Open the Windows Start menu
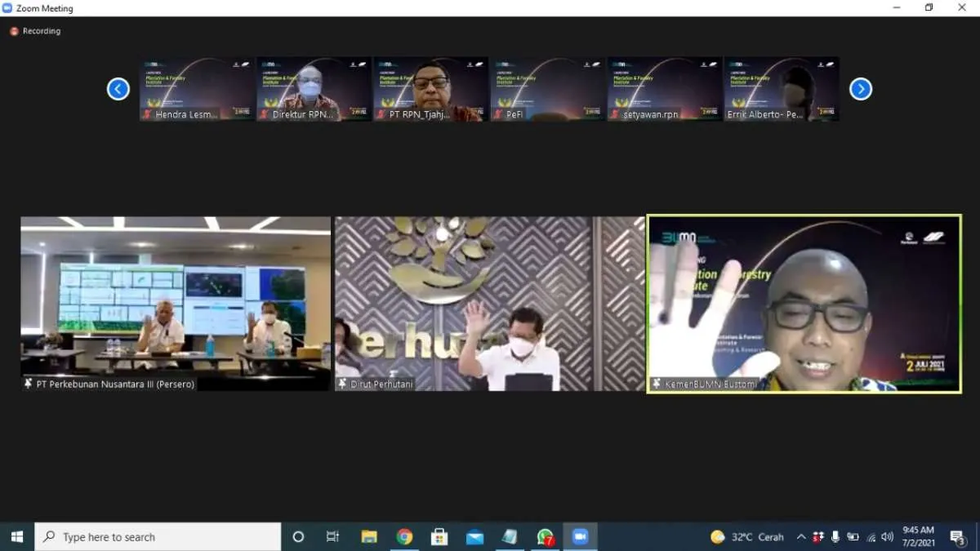 tap(16, 536)
